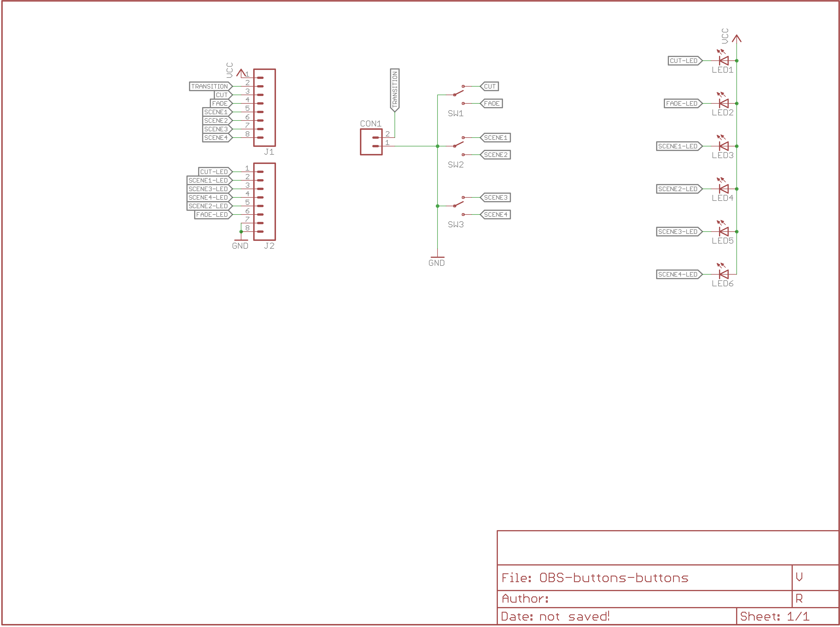Click the SCENE2 label at SW2
This screenshot has width=840, height=627.
click(x=495, y=155)
